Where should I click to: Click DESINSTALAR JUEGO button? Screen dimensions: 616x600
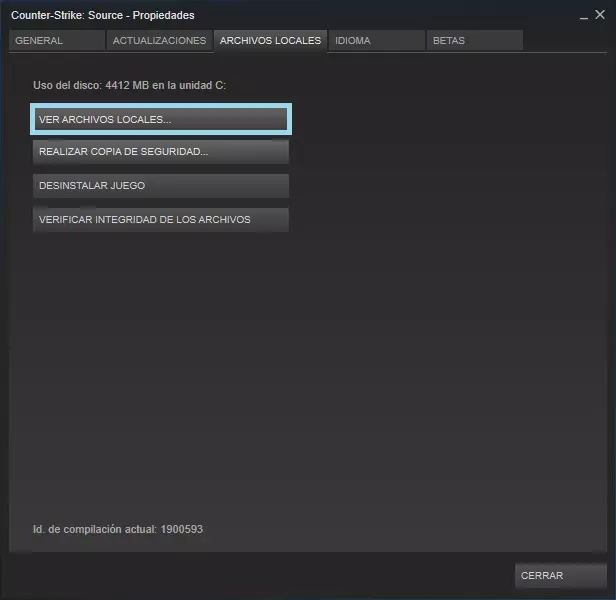pyautogui.click(x=161, y=185)
